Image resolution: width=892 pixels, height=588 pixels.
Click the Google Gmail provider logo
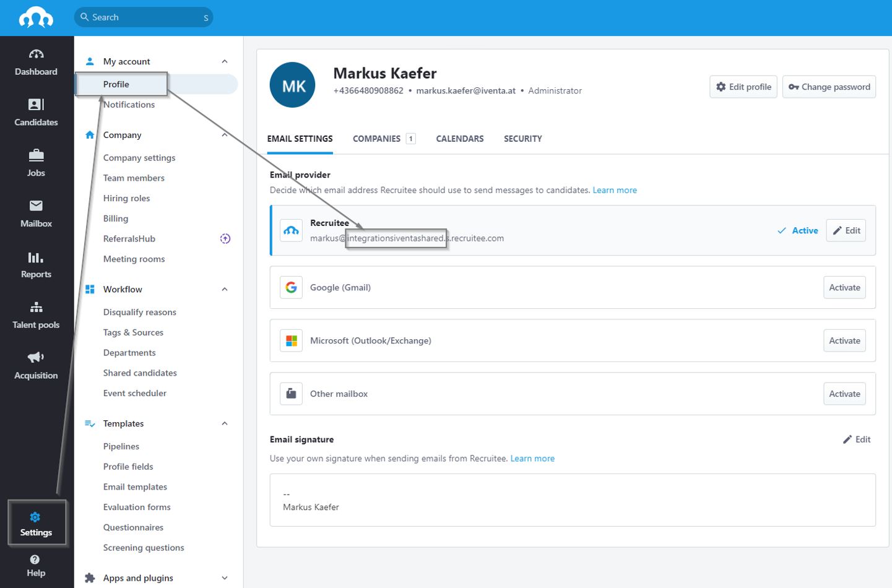click(x=291, y=287)
